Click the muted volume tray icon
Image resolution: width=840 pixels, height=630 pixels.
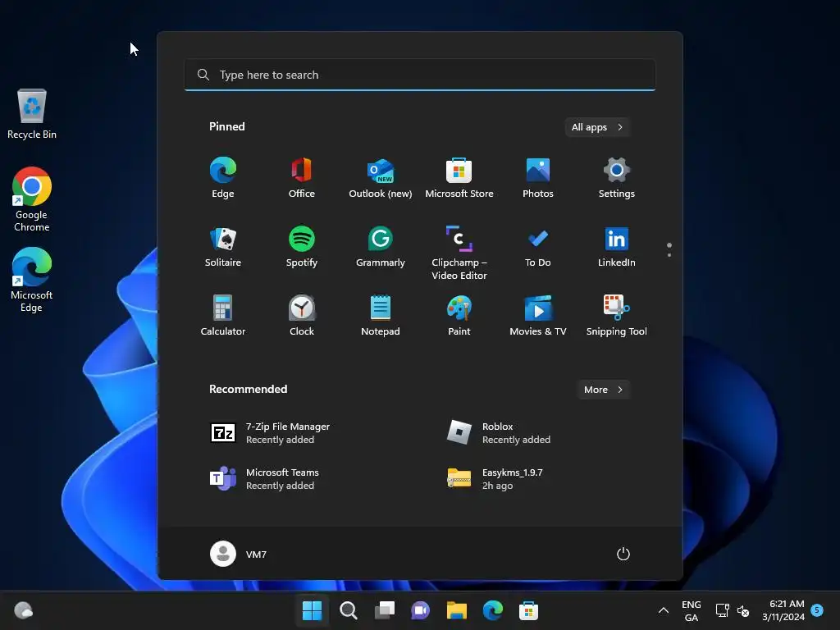[x=743, y=610]
